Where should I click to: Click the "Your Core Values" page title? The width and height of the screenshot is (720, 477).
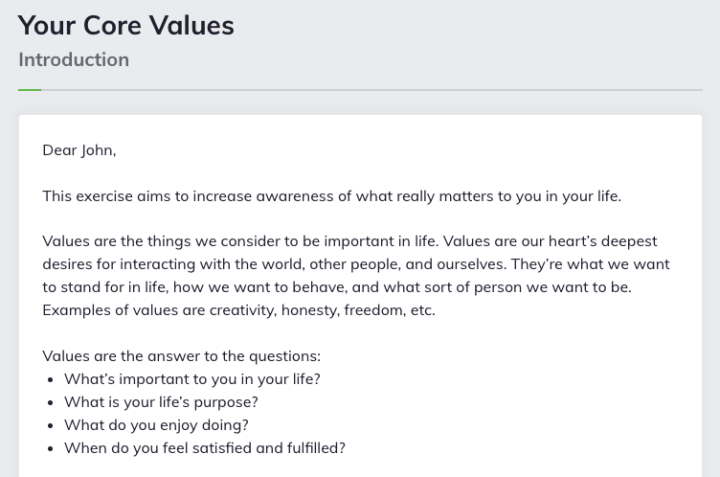[126, 25]
